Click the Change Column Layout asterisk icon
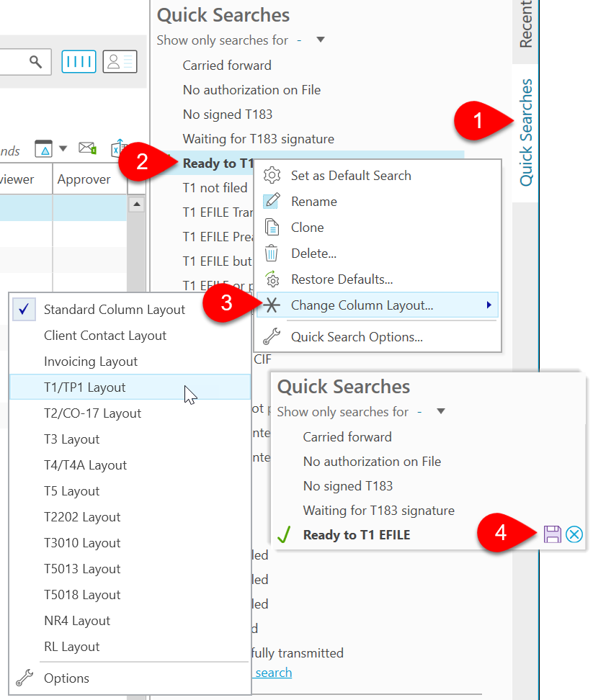Viewport: 593px width, 700px height. point(272,305)
